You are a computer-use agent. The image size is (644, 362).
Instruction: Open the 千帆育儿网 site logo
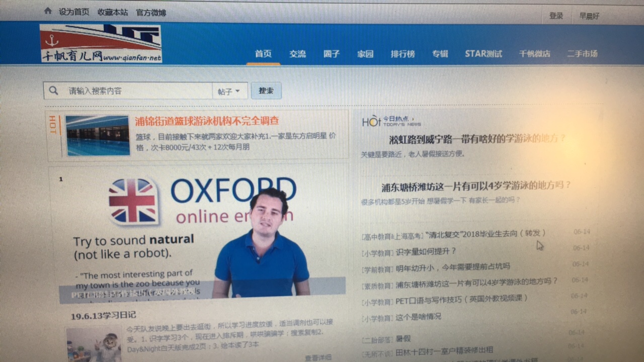click(101, 43)
